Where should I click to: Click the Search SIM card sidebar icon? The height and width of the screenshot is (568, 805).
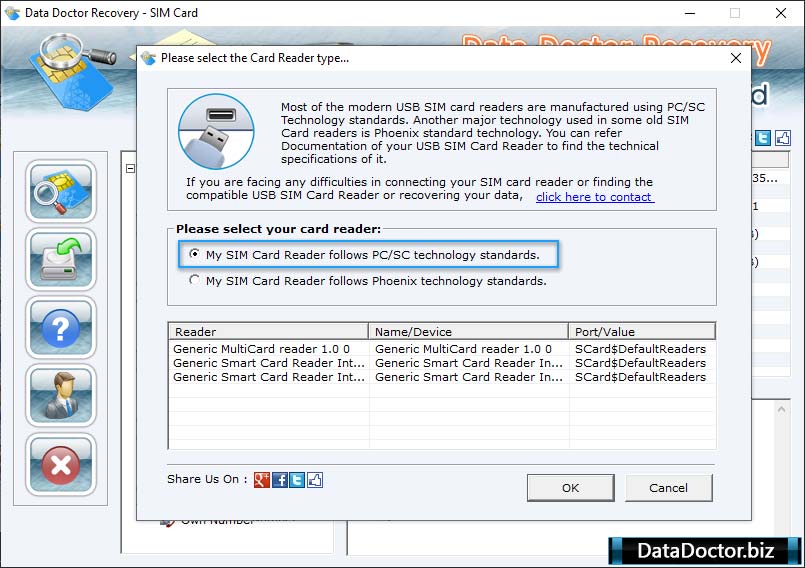[61, 192]
